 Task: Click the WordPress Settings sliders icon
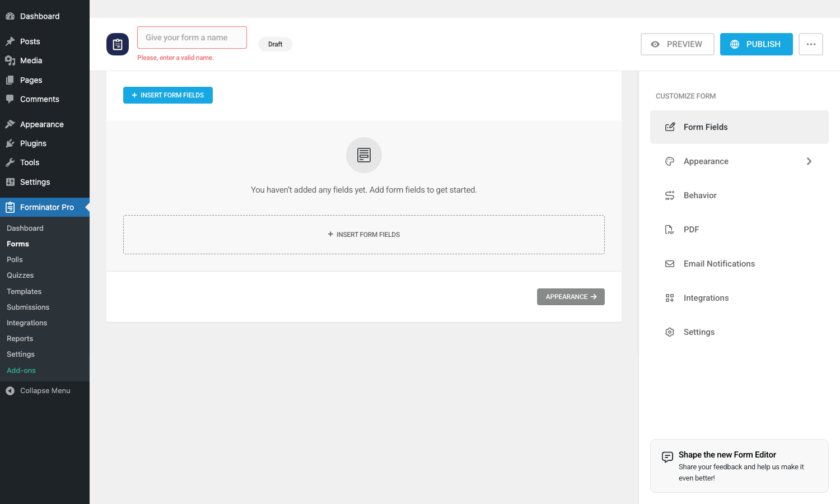click(x=10, y=182)
